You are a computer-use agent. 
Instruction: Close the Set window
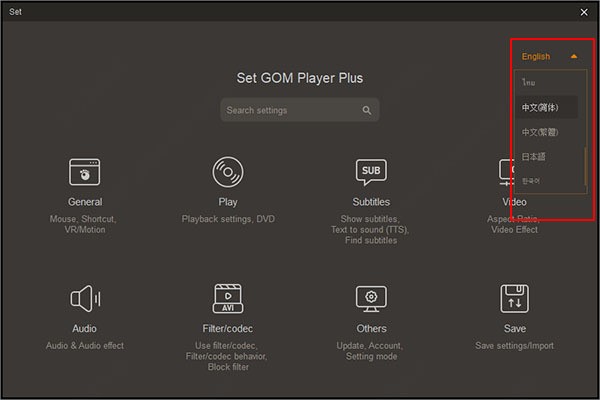coord(584,12)
